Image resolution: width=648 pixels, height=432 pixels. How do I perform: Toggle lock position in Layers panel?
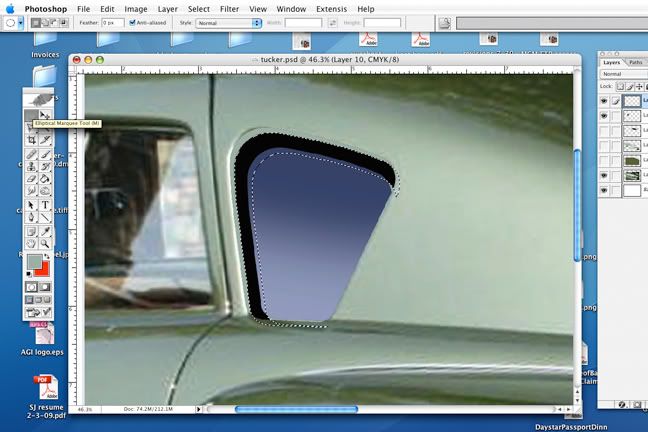639,86
